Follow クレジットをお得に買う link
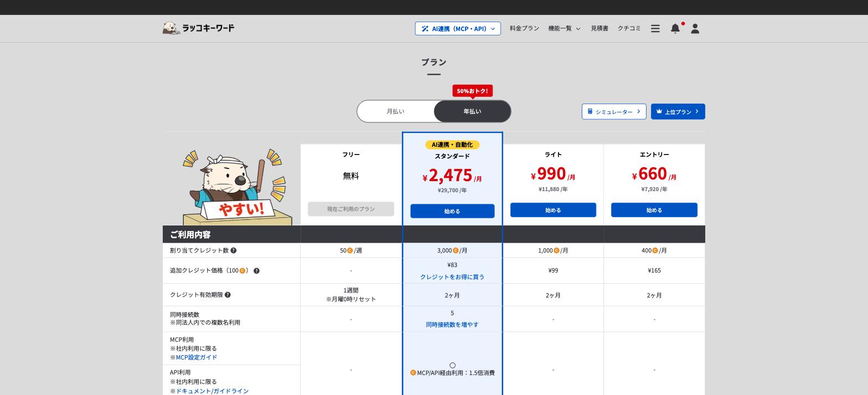Image resolution: width=868 pixels, height=395 pixels. [452, 277]
